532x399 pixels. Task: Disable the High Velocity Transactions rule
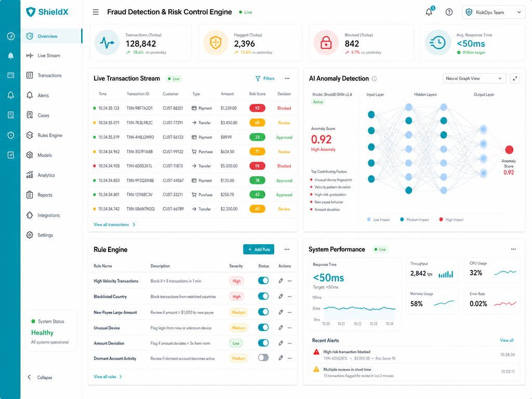[263, 281]
